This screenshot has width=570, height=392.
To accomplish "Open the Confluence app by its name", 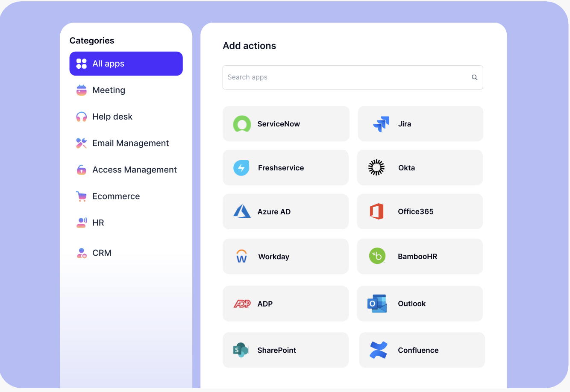I will 418,350.
